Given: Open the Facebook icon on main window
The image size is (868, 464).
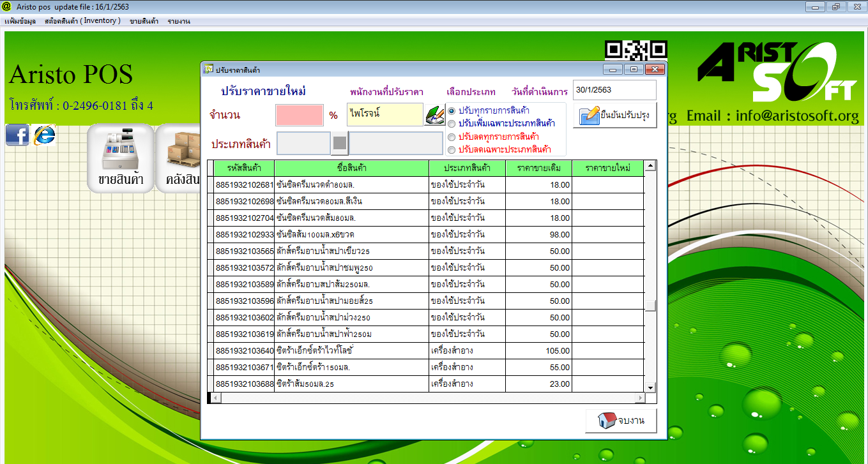Looking at the screenshot, I should tap(17, 135).
